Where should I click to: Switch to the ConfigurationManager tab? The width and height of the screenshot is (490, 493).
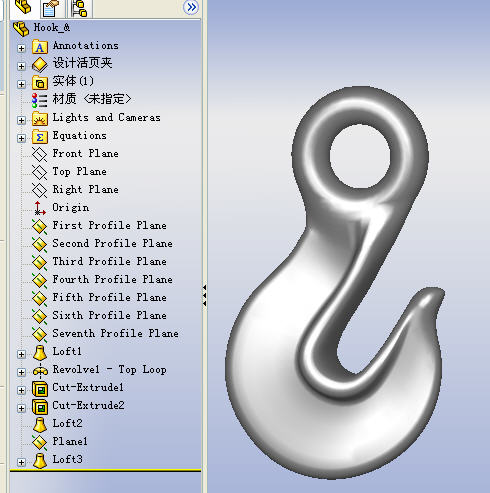tap(79, 8)
